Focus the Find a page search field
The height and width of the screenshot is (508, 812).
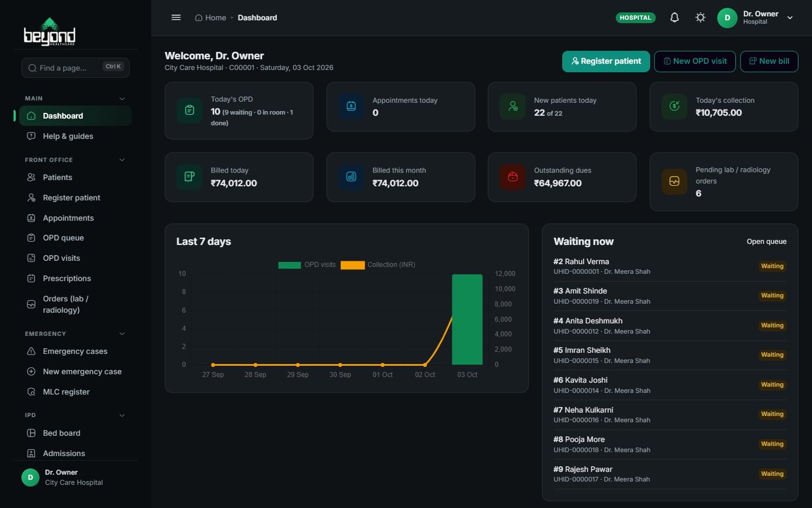pos(76,68)
